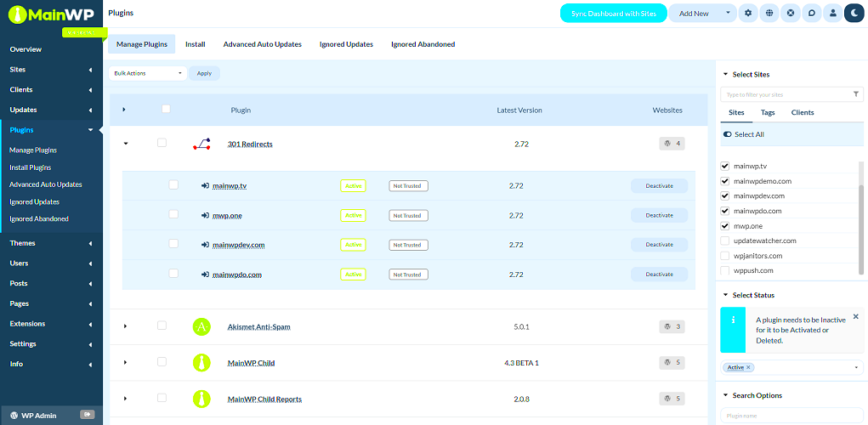Click the globe icon in header
The image size is (868, 425).
(x=769, y=14)
